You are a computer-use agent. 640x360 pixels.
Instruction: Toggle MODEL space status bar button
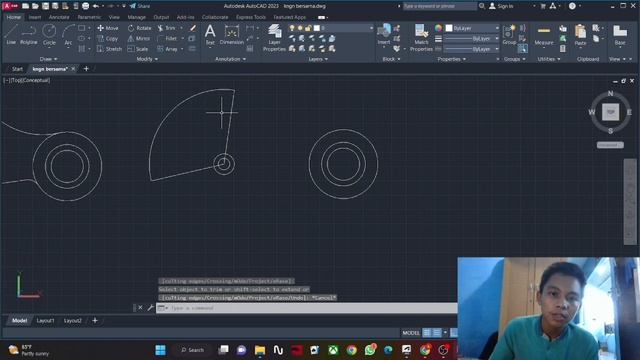pos(411,333)
